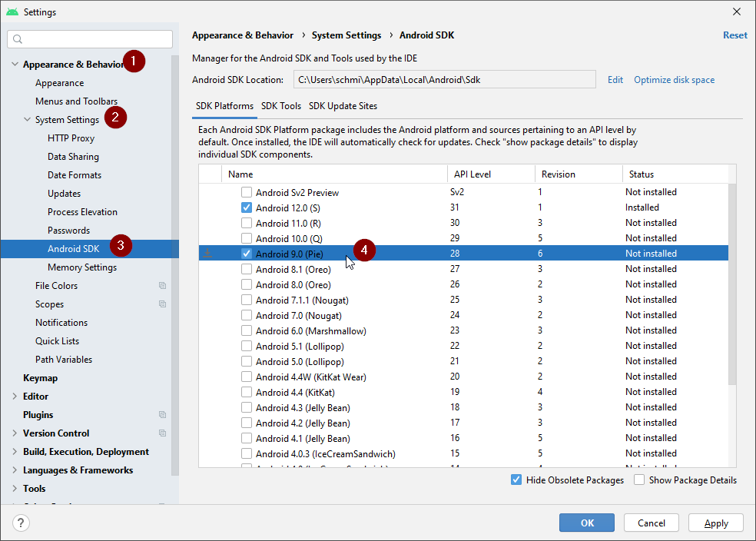Click the Optimize disk space link
Image resolution: width=756 pixels, height=541 pixels.
[x=674, y=80]
